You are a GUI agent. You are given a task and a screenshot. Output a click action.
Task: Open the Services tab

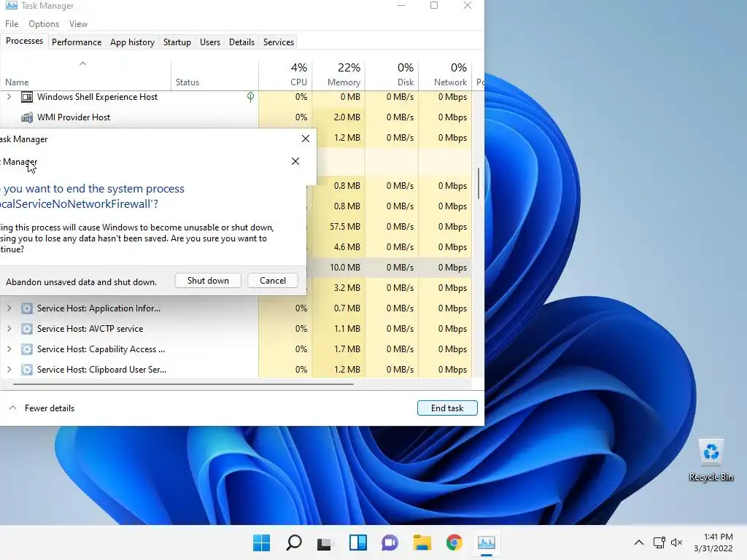[x=278, y=42]
